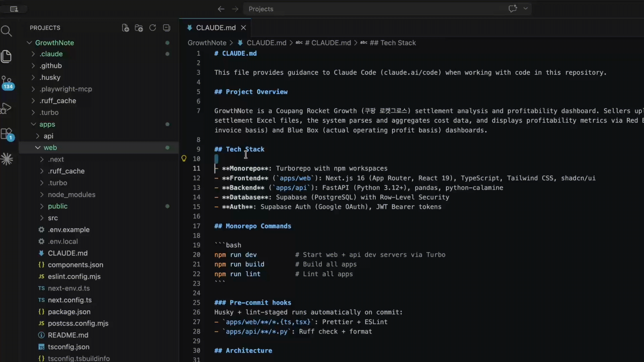The image size is (644, 362).
Task: Collapse the web folder
Action: point(99,148)
